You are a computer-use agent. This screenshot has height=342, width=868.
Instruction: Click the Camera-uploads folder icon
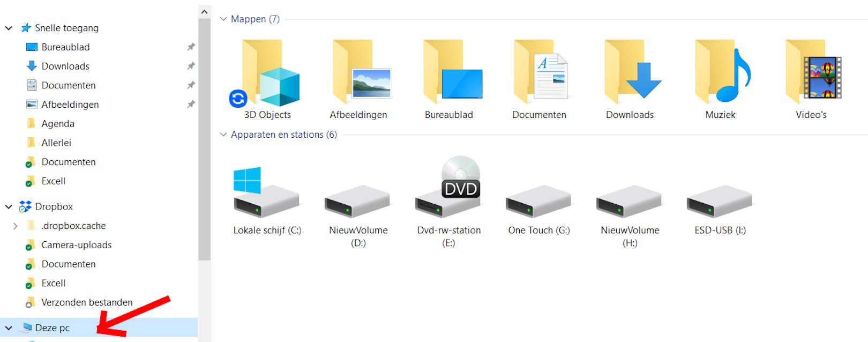tap(31, 246)
